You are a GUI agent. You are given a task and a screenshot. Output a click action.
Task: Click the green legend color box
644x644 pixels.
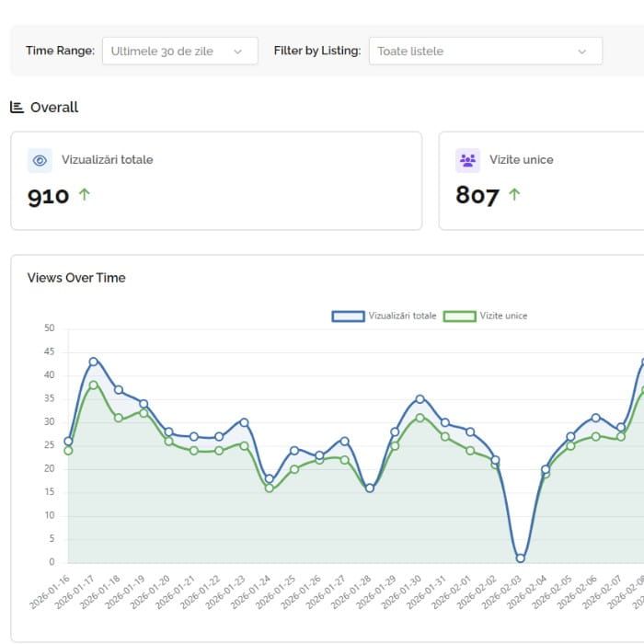(459, 316)
